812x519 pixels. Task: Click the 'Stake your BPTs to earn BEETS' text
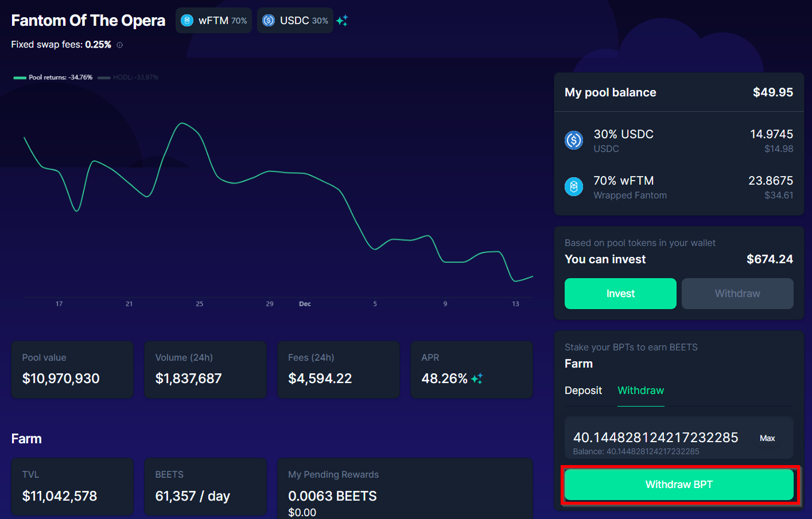point(631,347)
